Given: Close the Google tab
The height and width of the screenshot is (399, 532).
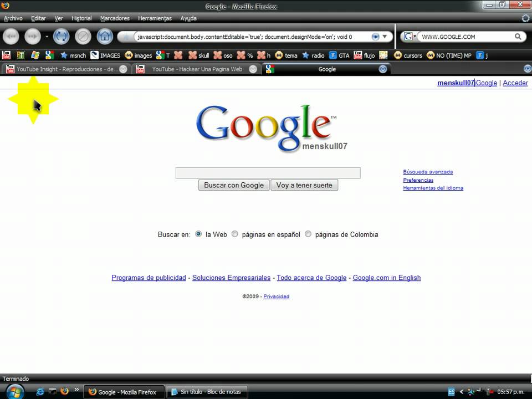Looking at the screenshot, I should coord(383,69).
